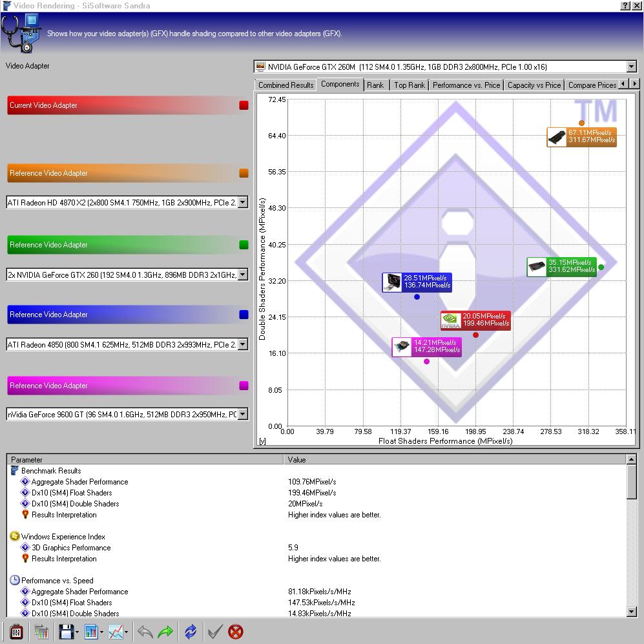Click the magenta Reference Video Adapter swatch
The image size is (644, 644).
click(244, 385)
